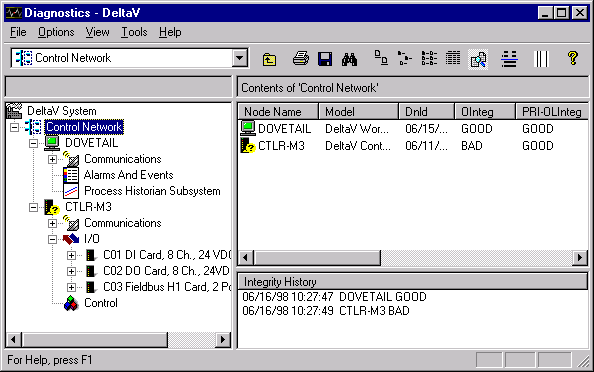The height and width of the screenshot is (372, 594).
Task: Click the DOVETAIL row icon in contents list
Action: (248, 128)
